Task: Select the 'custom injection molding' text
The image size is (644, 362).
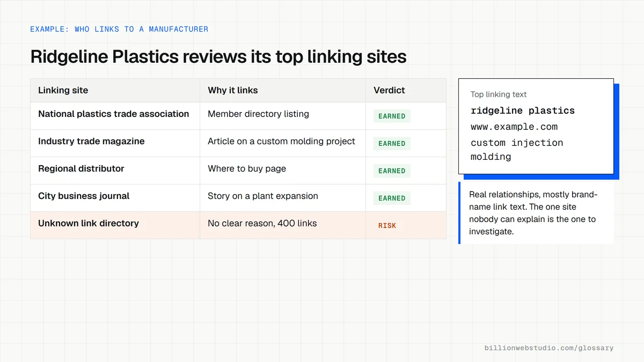Action: coord(517,150)
